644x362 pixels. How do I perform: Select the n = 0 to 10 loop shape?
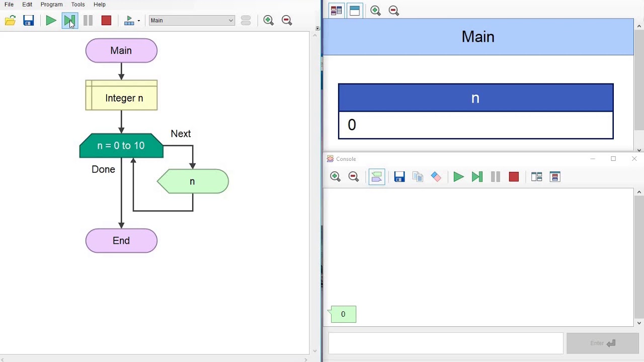[x=121, y=146]
